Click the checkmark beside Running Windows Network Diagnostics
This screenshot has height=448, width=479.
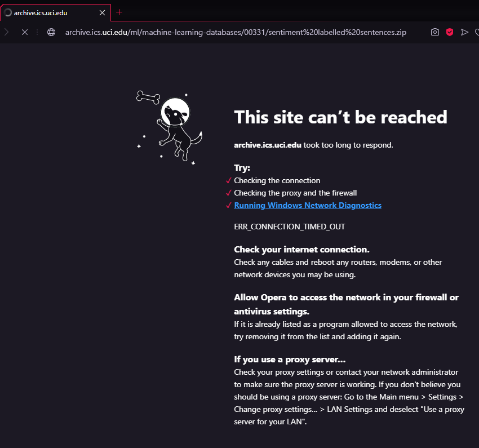[x=228, y=205]
